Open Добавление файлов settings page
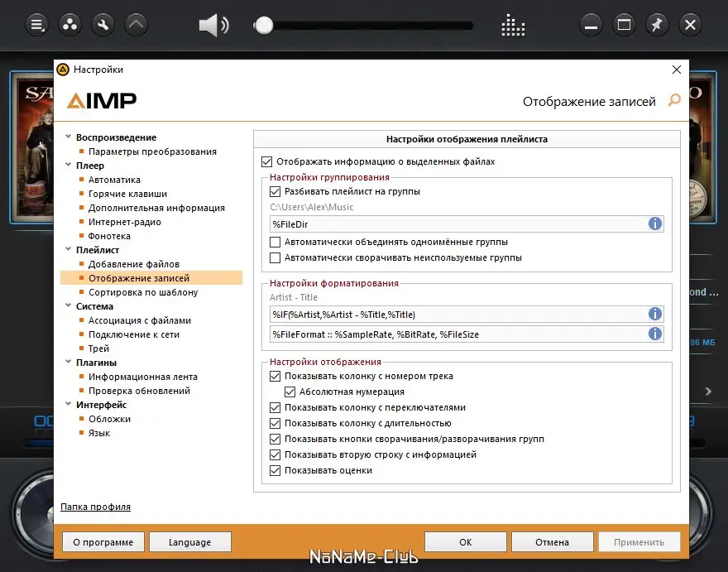Viewport: 728px width, 572px height. [x=134, y=264]
